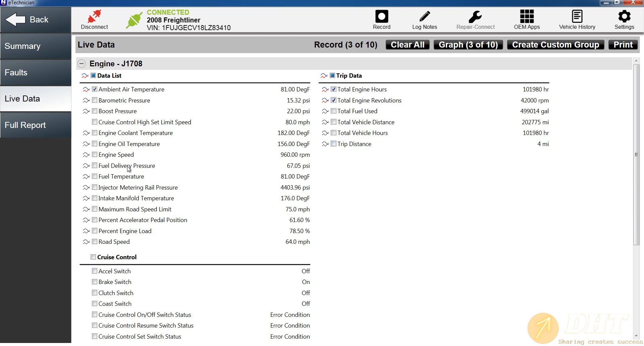644x346 pixels.
Task: Click the Disconnect plug icon
Action: pyautogui.click(x=94, y=17)
